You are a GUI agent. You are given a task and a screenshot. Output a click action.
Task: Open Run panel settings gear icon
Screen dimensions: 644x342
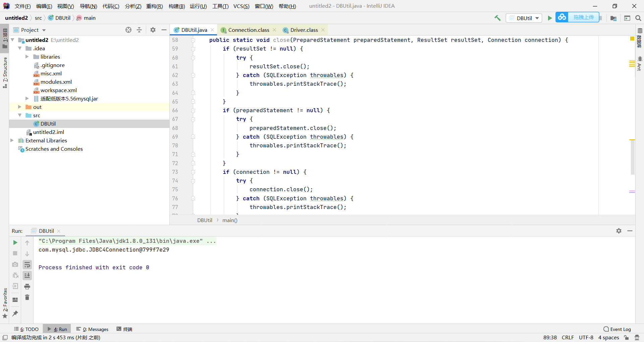click(x=619, y=231)
